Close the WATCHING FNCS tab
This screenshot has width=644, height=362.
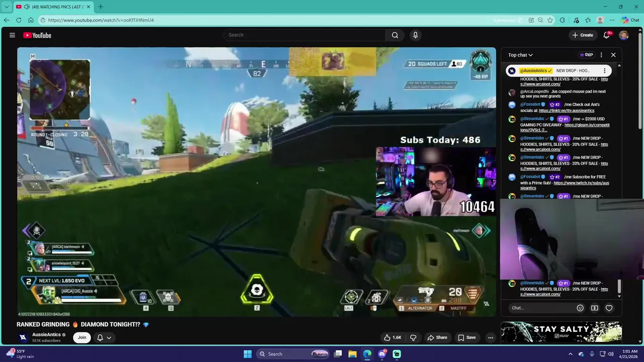click(89, 7)
